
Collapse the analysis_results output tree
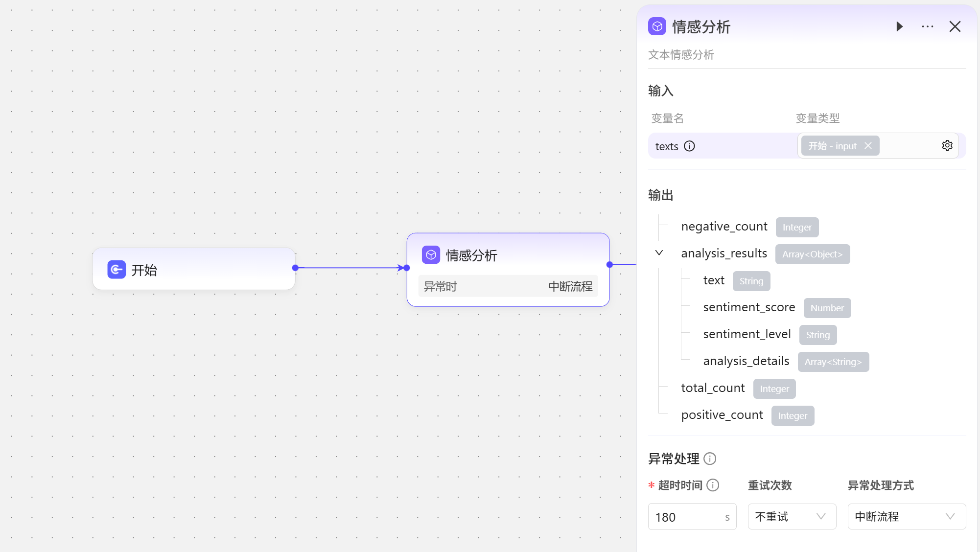click(659, 253)
